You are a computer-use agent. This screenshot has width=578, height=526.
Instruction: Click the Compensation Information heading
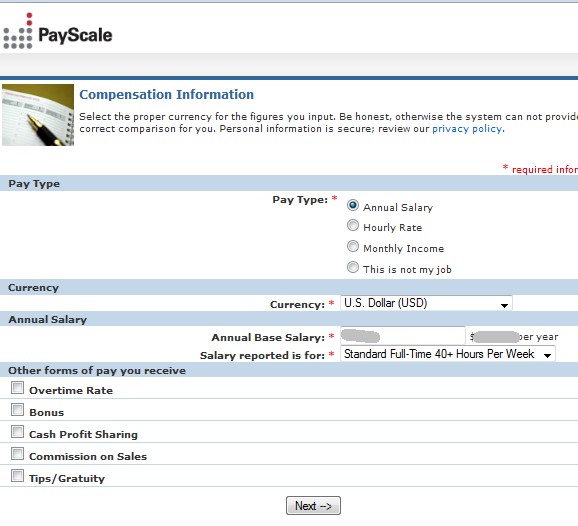[x=167, y=94]
